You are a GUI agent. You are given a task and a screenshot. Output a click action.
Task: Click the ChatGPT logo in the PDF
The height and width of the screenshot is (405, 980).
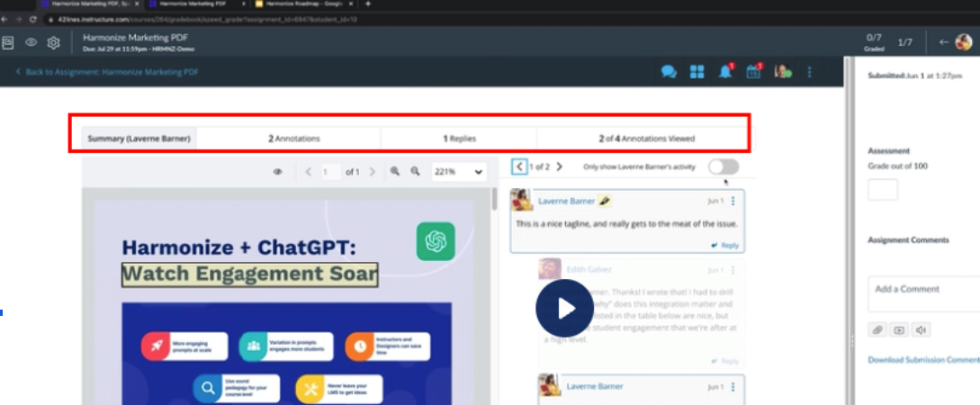tap(436, 241)
